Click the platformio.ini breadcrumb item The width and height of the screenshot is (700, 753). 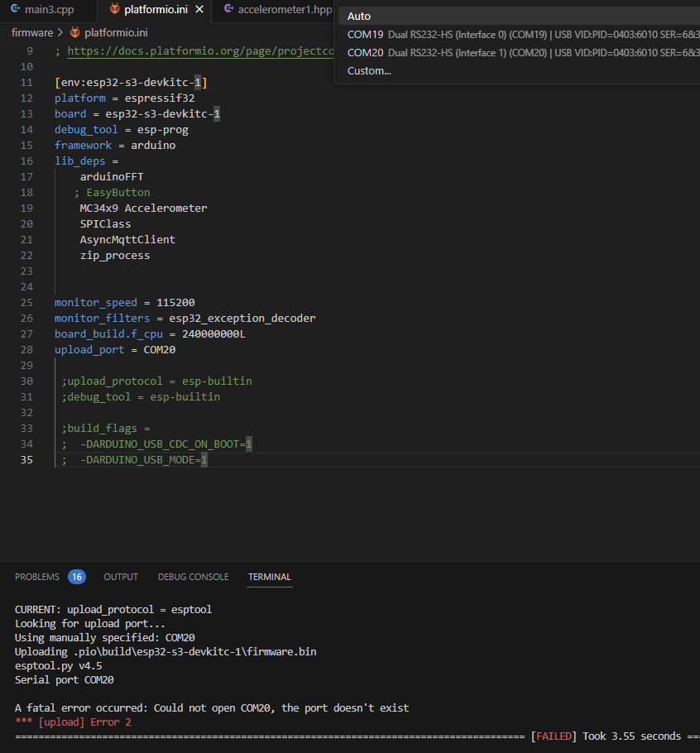coord(116,32)
